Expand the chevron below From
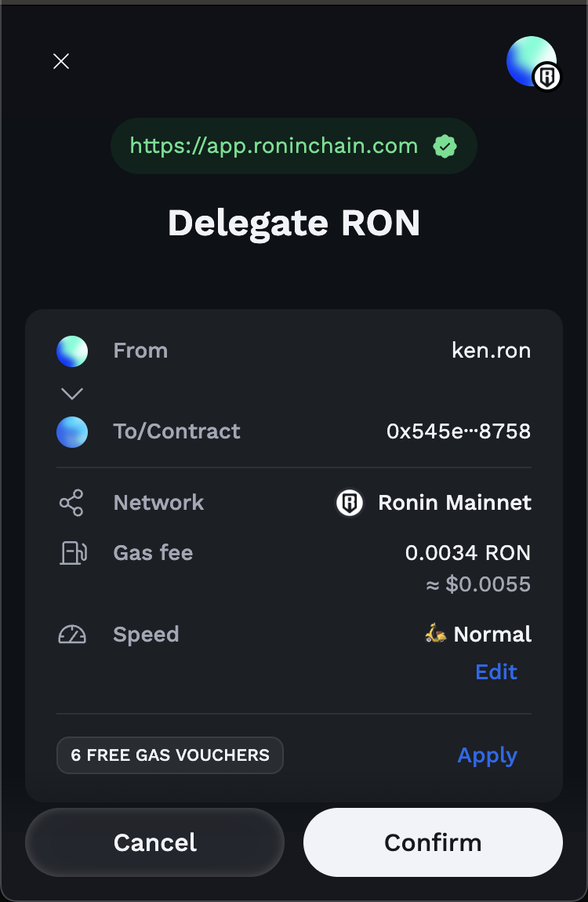Image resolution: width=588 pixels, height=902 pixels. 72,394
